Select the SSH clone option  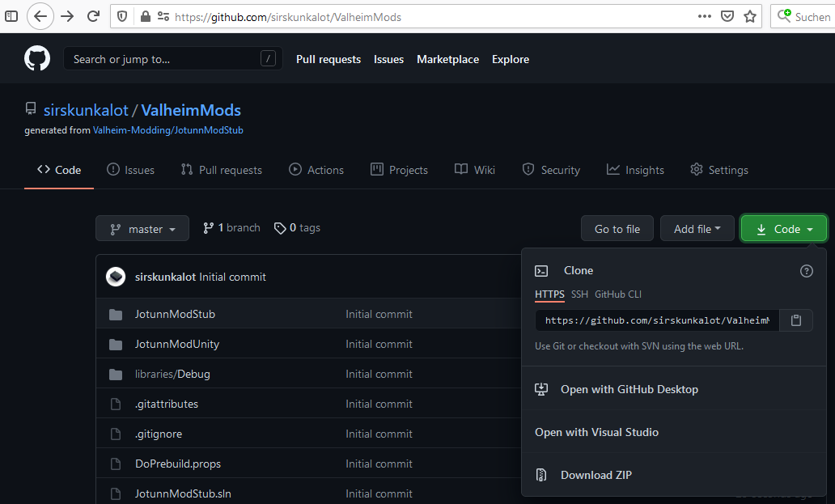click(579, 294)
